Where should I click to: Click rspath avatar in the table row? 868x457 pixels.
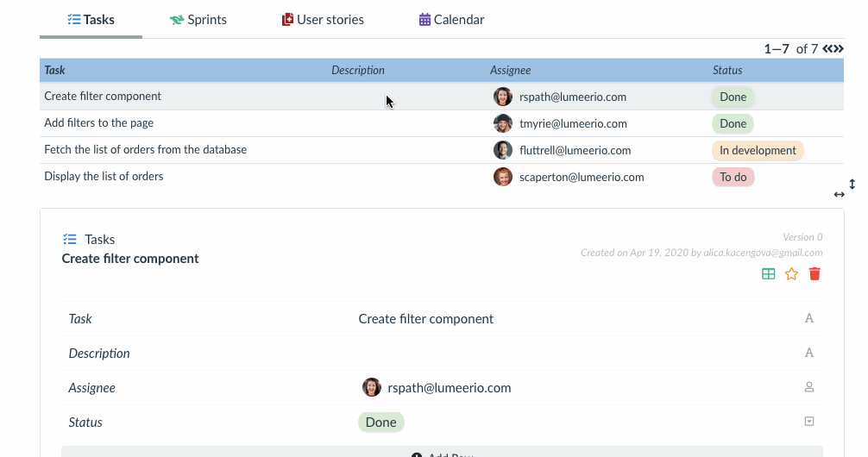click(503, 97)
